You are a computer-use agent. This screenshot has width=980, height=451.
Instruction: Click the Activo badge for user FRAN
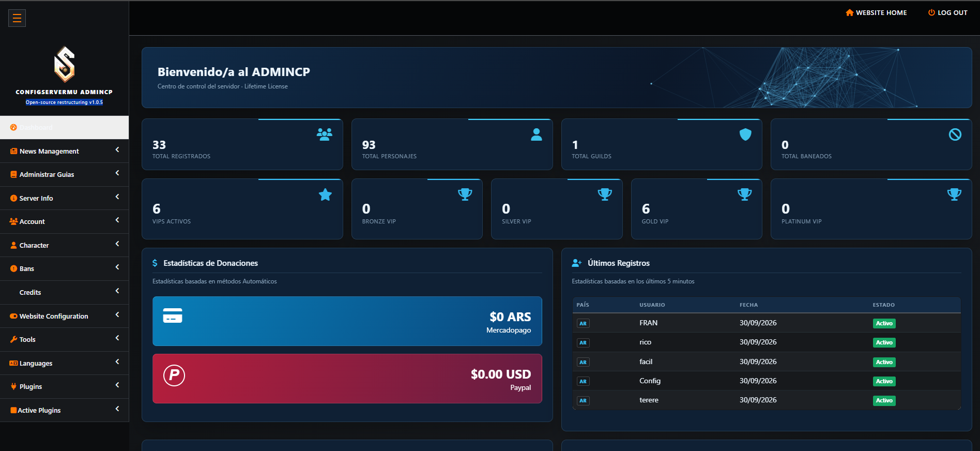tap(884, 323)
